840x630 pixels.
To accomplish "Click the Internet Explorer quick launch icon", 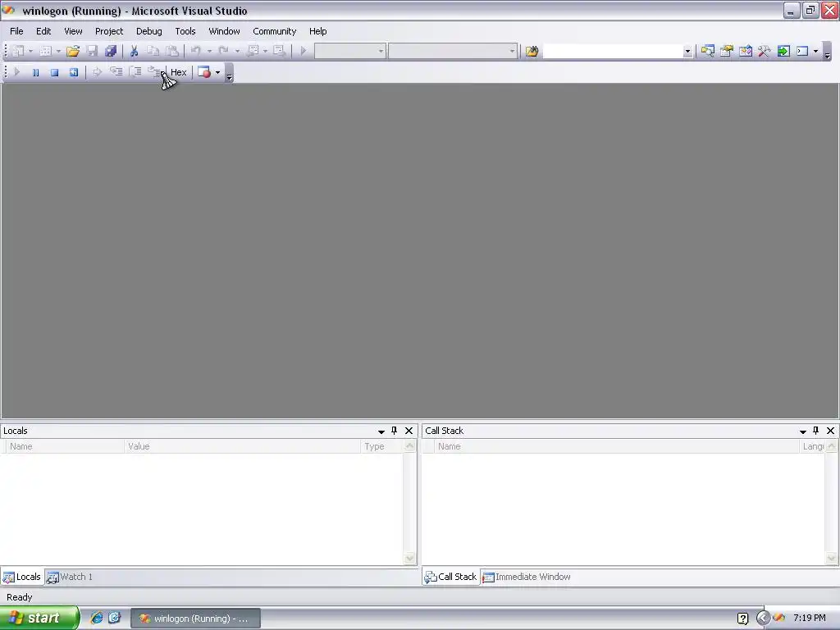I will click(x=97, y=618).
